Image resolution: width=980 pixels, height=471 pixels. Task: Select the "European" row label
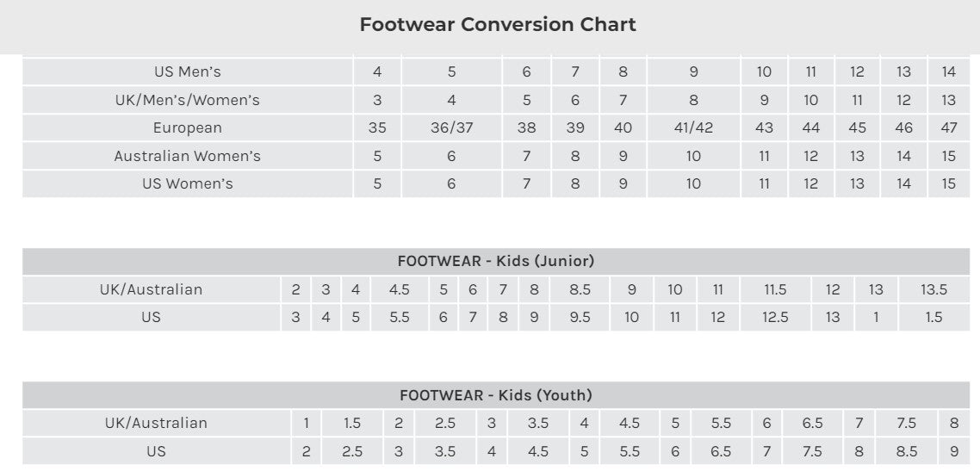coord(188,128)
